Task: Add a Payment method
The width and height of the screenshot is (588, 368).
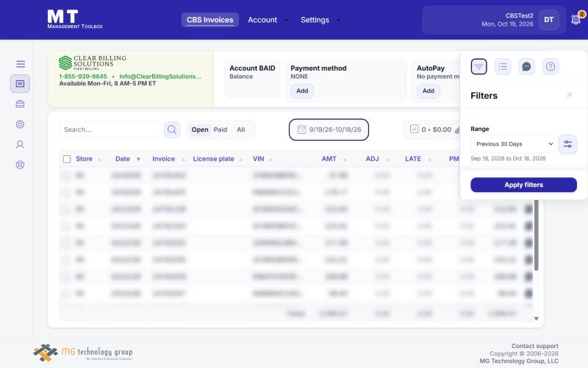Action: 302,91
